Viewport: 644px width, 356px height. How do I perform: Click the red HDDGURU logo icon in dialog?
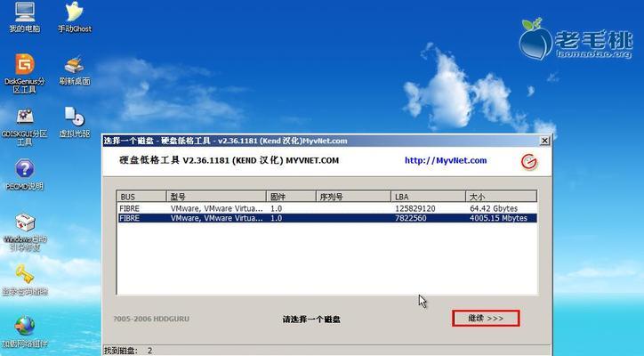(529, 162)
